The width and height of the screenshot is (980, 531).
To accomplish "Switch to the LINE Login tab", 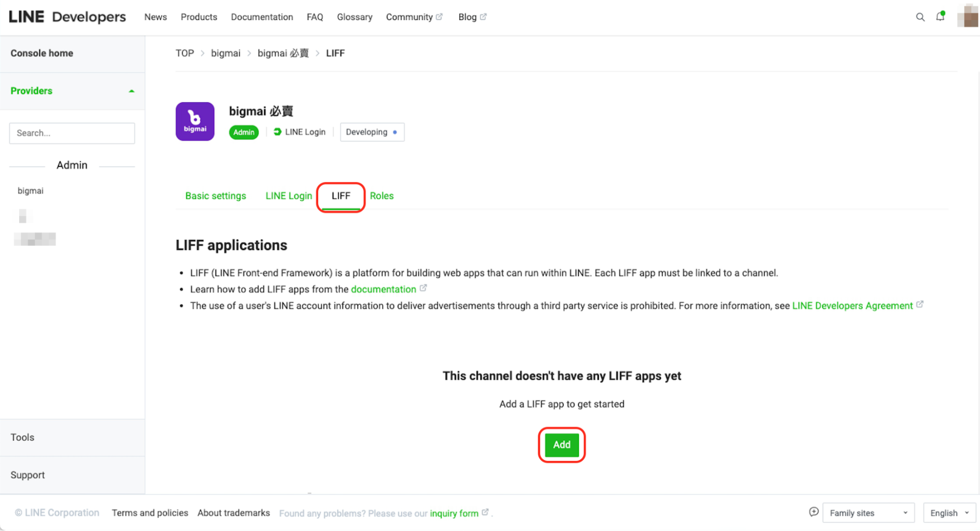I will pos(289,196).
